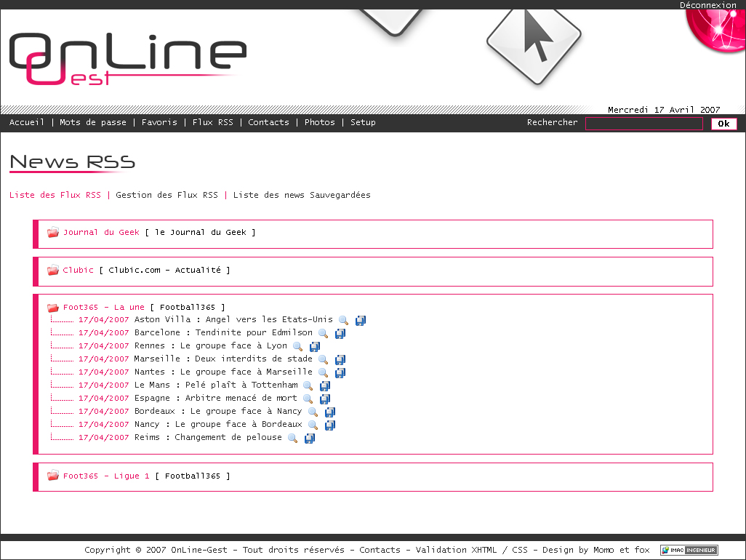View details of Barcelone Tendinite news
Screen dimensions: 746x560
click(323, 334)
